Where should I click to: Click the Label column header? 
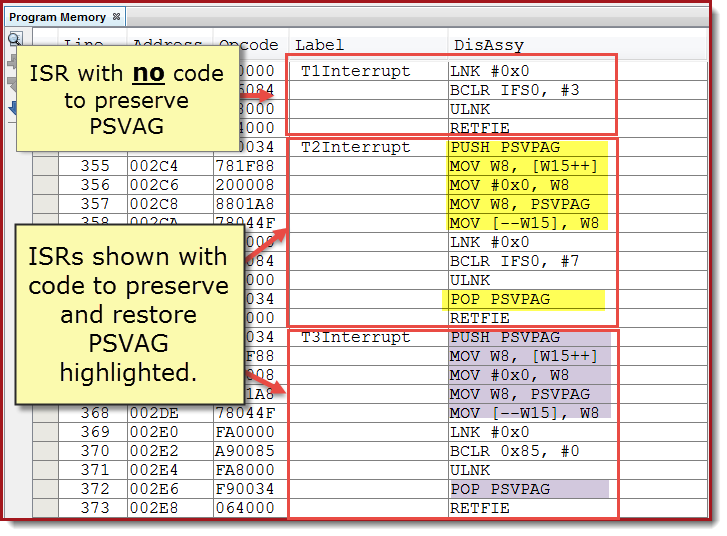tap(319, 45)
